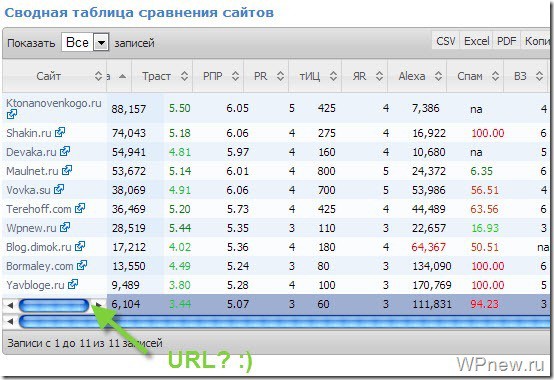This screenshot has width=554, height=380.
Task: Export table as CSV
Action: click(446, 41)
